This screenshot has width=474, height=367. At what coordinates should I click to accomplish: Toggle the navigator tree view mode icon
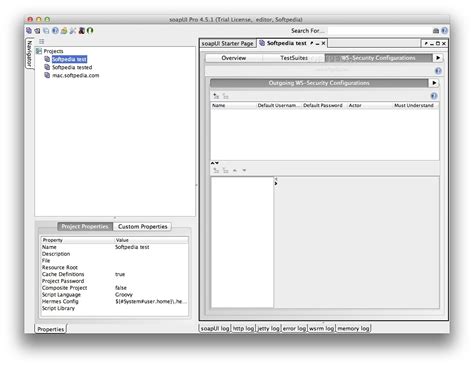pyautogui.click(x=41, y=41)
